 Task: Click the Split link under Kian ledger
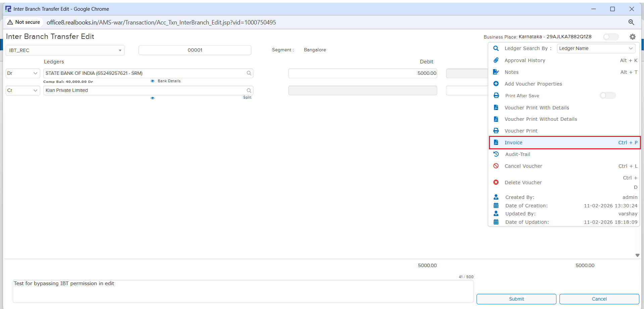pyautogui.click(x=247, y=98)
